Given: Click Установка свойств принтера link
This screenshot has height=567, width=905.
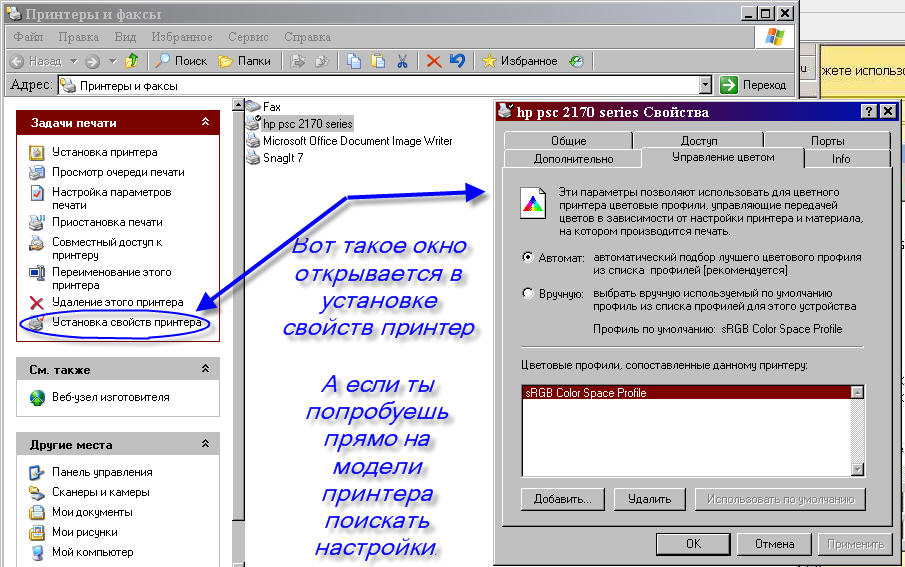Looking at the screenshot, I should (127, 322).
